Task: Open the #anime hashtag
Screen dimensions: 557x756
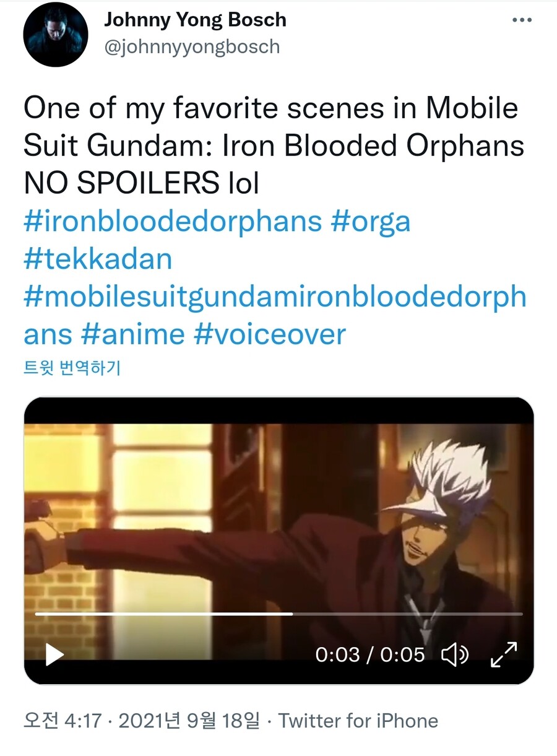Action: point(132,334)
